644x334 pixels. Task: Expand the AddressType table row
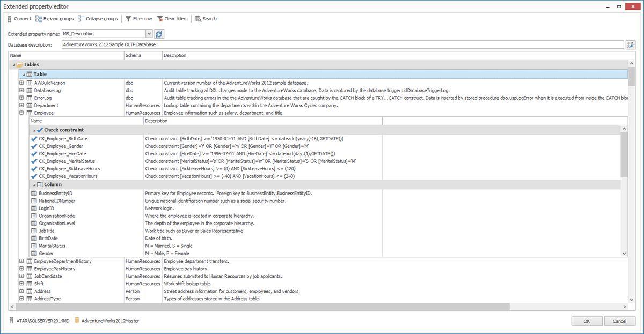[x=21, y=299]
